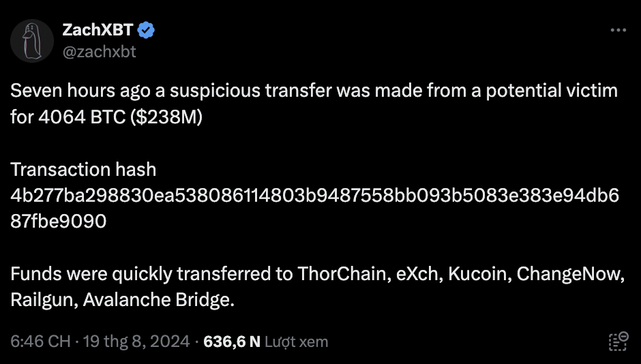Click the blue verified checkmark badge

(146, 30)
